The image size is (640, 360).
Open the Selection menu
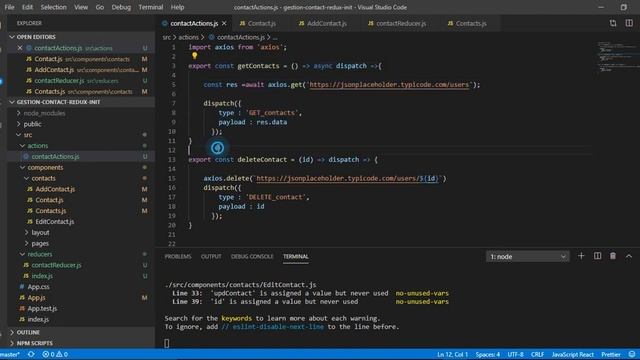(x=53, y=7)
